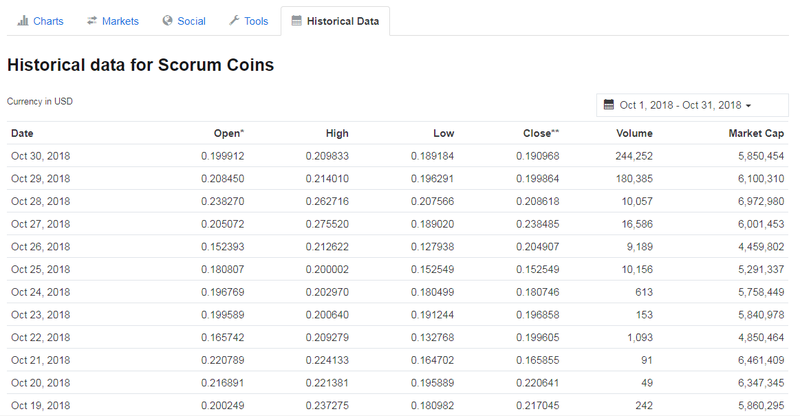Select the Oct 29, 2018 date cell

pos(41,179)
